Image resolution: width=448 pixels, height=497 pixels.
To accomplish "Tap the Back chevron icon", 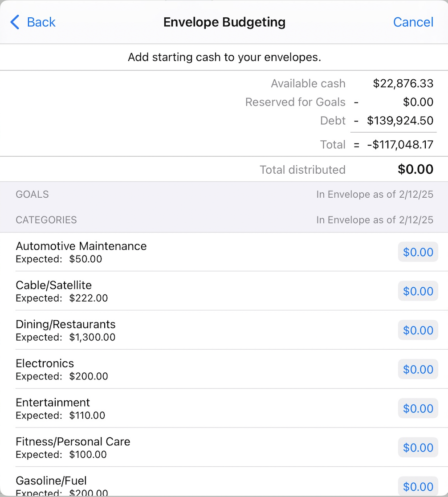I will coord(15,22).
